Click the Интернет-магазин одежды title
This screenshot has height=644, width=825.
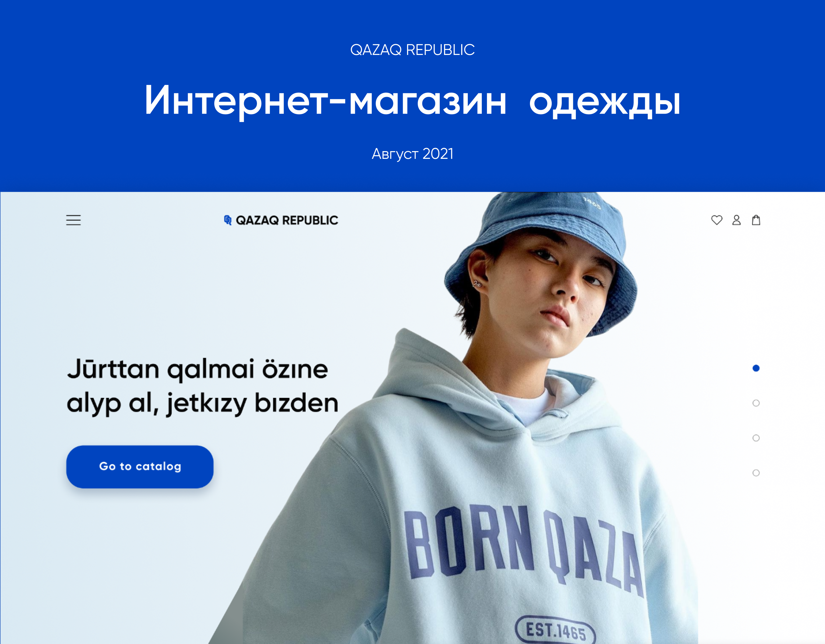pos(412,101)
